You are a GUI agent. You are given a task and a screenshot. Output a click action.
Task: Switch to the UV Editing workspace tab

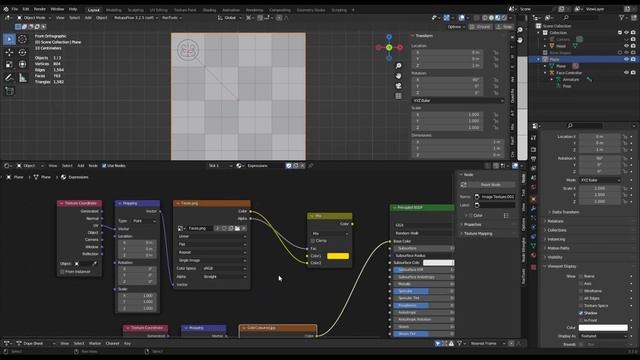point(158,10)
